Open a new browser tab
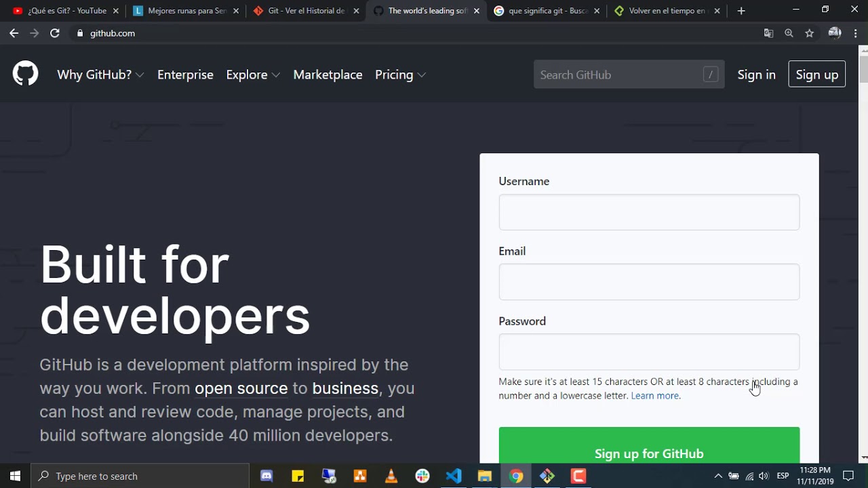 [x=741, y=11]
